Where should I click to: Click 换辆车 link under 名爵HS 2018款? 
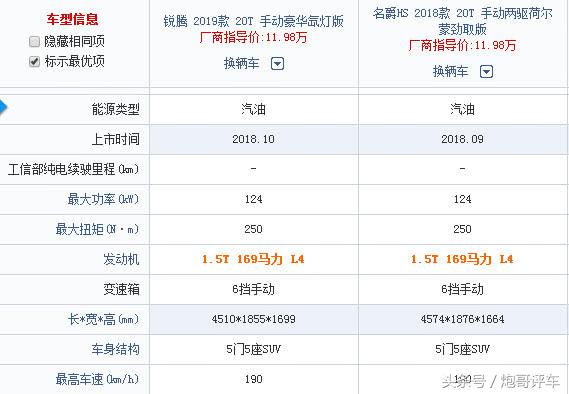[x=450, y=71]
